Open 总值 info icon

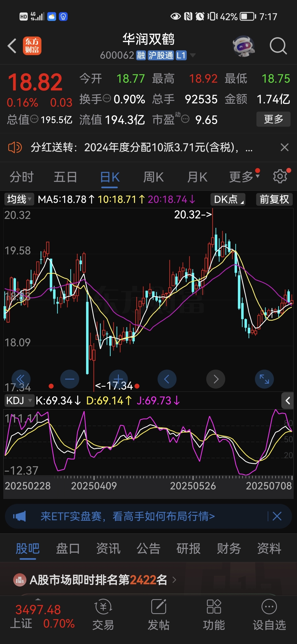point(34,119)
